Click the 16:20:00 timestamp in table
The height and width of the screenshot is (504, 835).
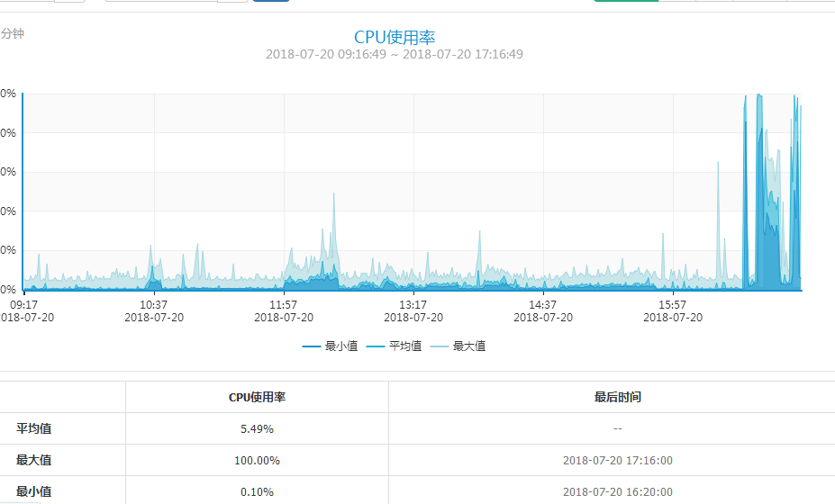tap(617, 491)
